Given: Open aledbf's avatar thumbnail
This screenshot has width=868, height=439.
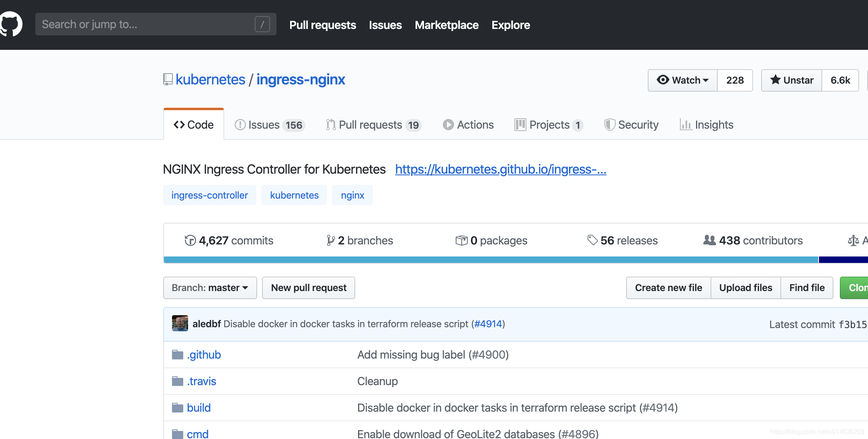Looking at the screenshot, I should click(x=180, y=323).
